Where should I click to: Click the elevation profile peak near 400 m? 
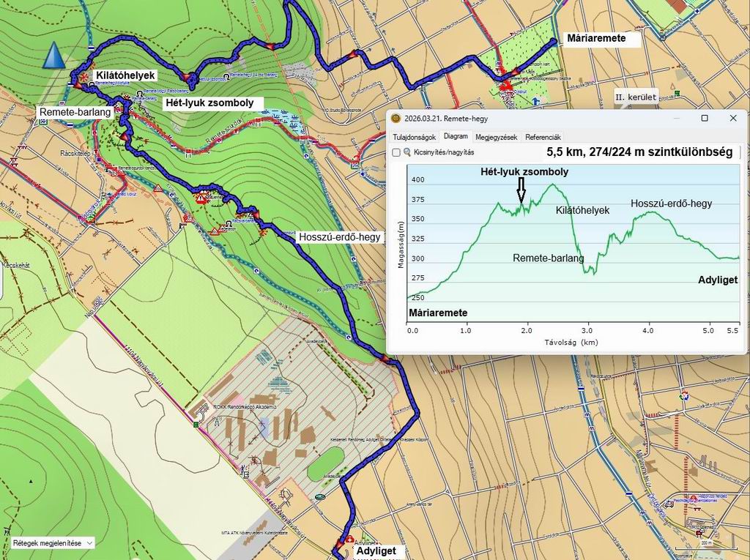(551, 184)
